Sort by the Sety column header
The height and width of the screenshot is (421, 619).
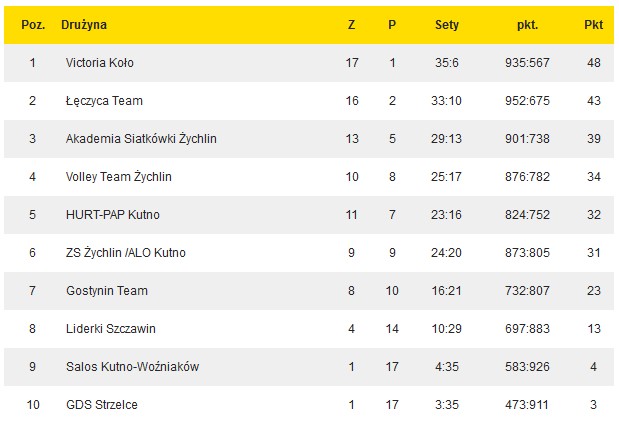[x=447, y=24]
